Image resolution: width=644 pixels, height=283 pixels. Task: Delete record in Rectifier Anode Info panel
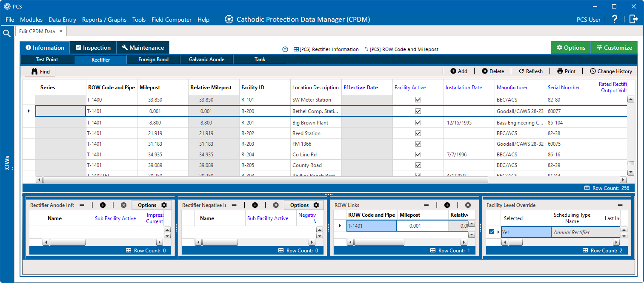(x=123, y=205)
